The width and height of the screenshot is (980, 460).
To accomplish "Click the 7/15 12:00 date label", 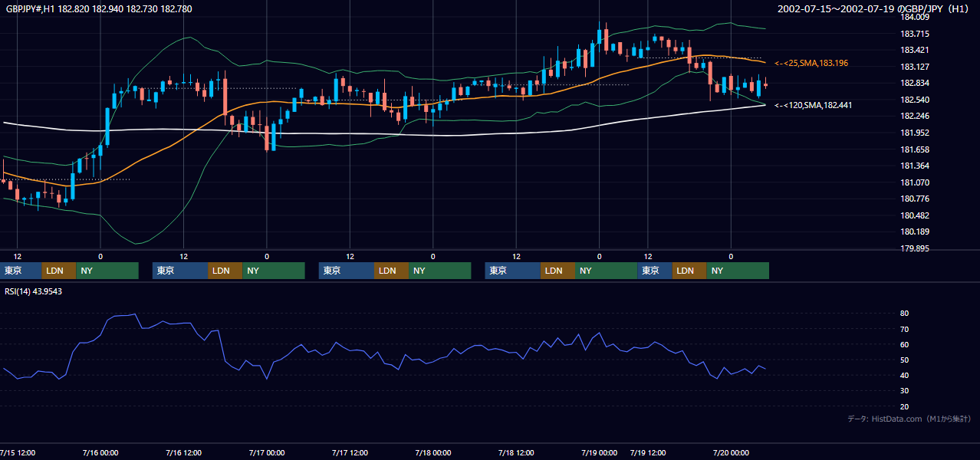I will (x=17, y=453).
